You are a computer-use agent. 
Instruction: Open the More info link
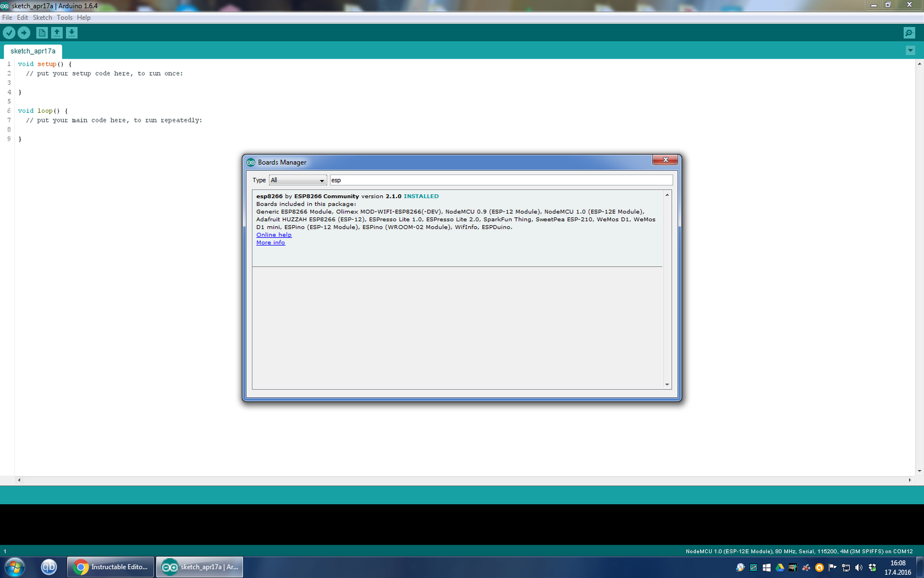[270, 243]
